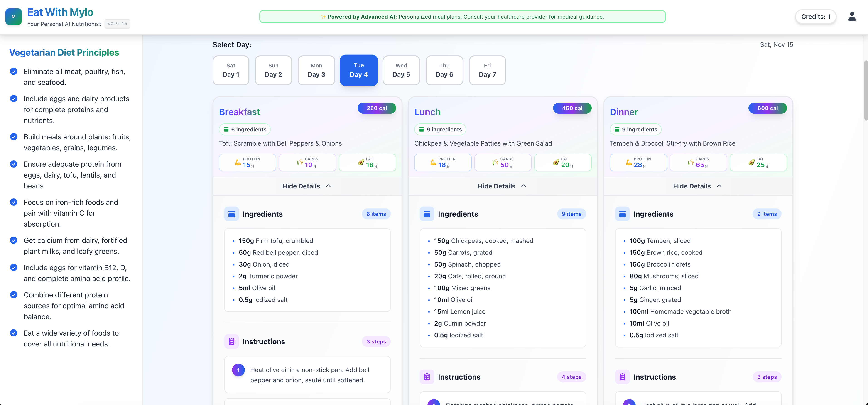Hide Details on the Lunch card

pos(502,186)
